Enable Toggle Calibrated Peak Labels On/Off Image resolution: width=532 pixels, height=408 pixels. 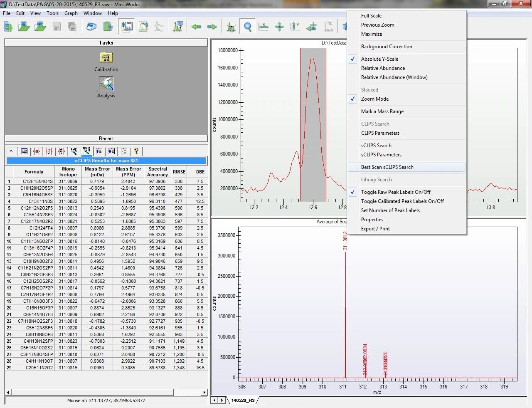[x=402, y=201]
